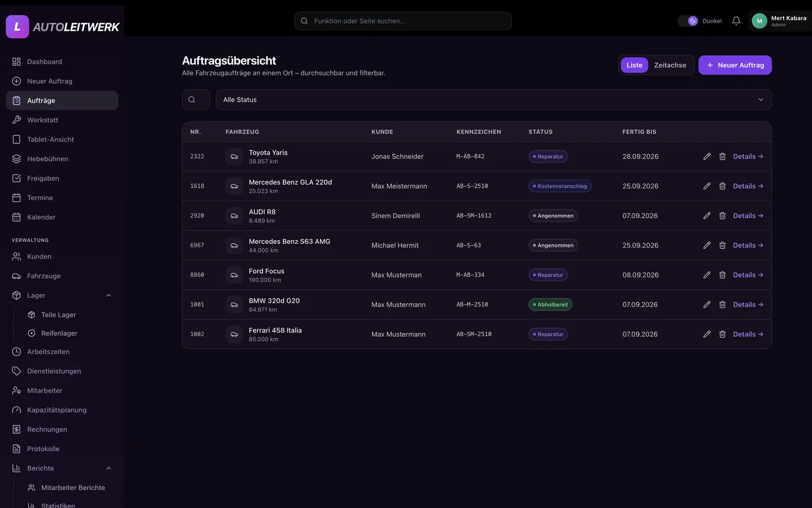812x508 pixels.
Task: Edit the Toyota Yaris order with pencil icon
Action: [x=706, y=156]
